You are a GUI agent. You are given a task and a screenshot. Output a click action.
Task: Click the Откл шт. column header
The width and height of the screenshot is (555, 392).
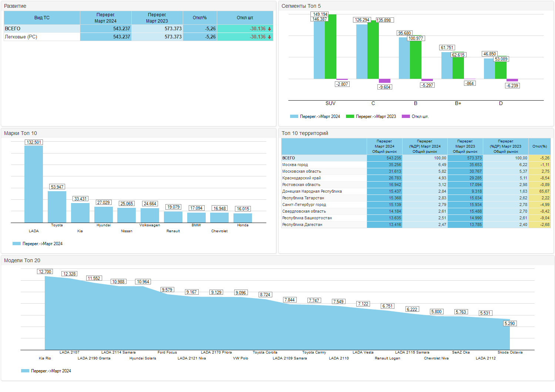coord(245,18)
